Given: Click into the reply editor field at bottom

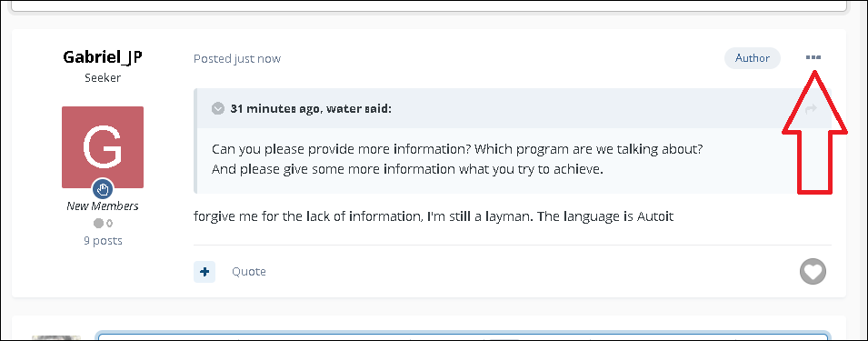Looking at the screenshot, I should click(463, 336).
